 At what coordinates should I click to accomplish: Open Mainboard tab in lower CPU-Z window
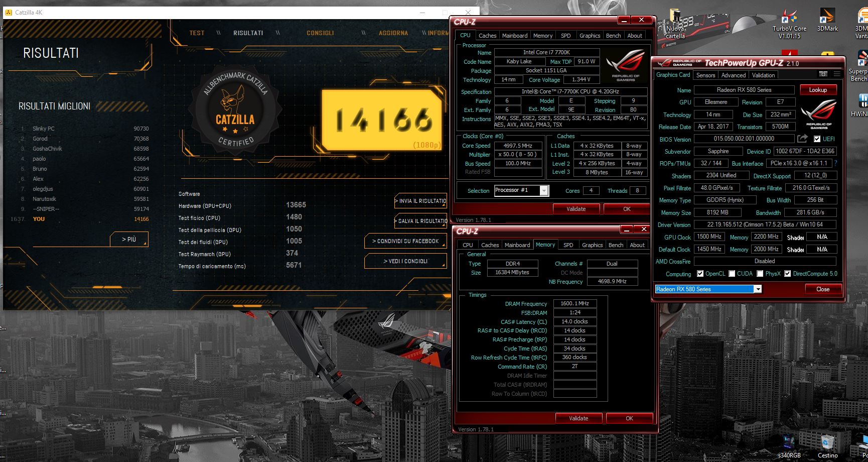(x=517, y=245)
